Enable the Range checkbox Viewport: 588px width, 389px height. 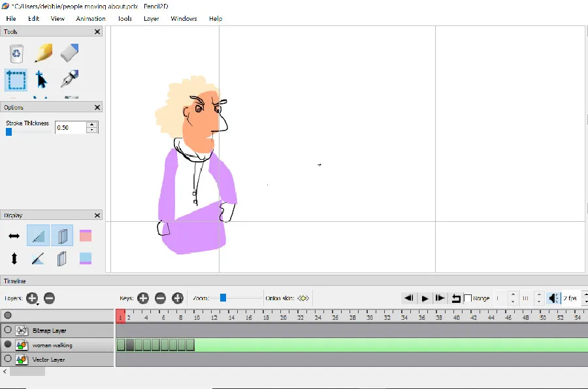[468, 298]
